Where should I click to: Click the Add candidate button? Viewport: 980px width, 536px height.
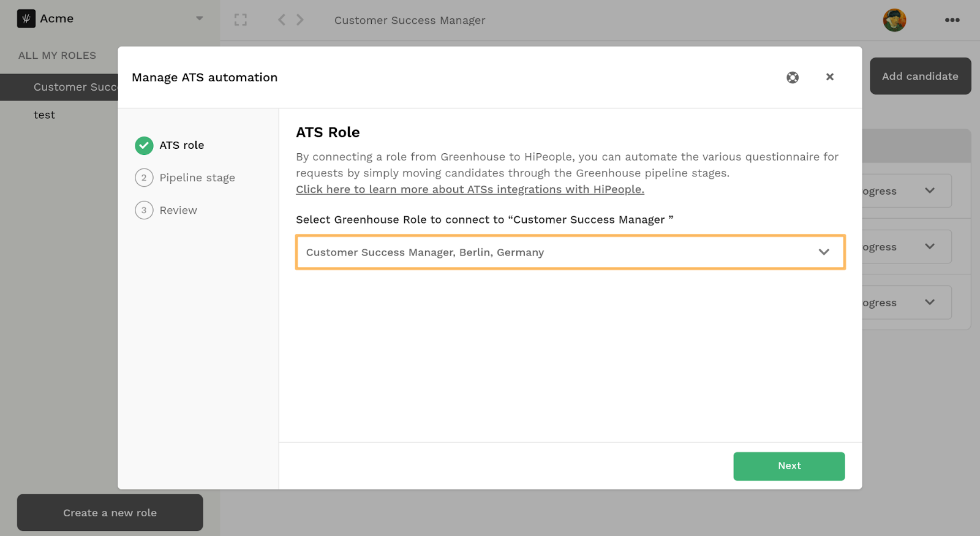[x=920, y=77]
